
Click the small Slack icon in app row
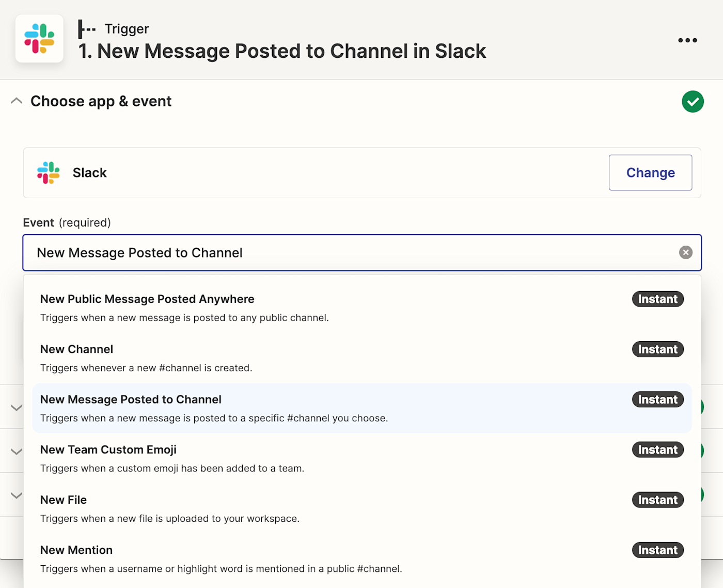(x=49, y=173)
